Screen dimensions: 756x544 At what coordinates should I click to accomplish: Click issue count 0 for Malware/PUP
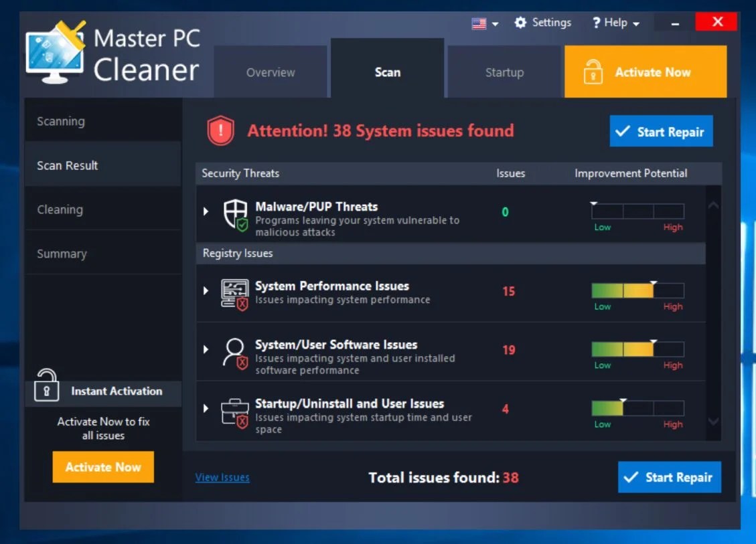pos(505,212)
